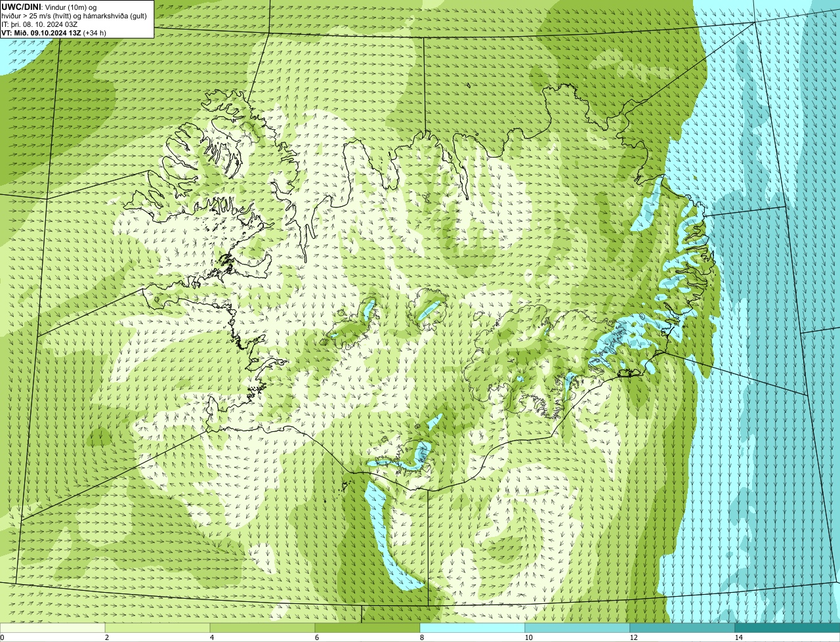This screenshot has width=840, height=642.
Task: Click the 0–2 m/s palest legend color
Action: pos(52,628)
